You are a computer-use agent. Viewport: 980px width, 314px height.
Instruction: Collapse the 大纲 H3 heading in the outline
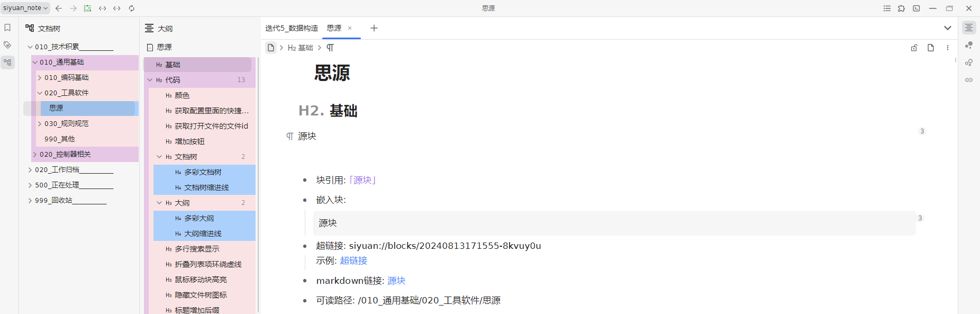(159, 203)
